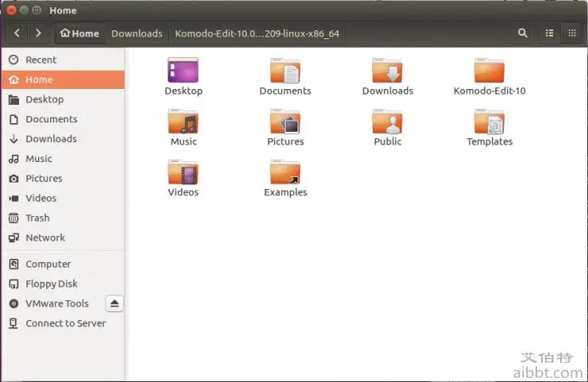Open Computer in the sidebar
This screenshot has height=382, width=588.
point(64,264)
